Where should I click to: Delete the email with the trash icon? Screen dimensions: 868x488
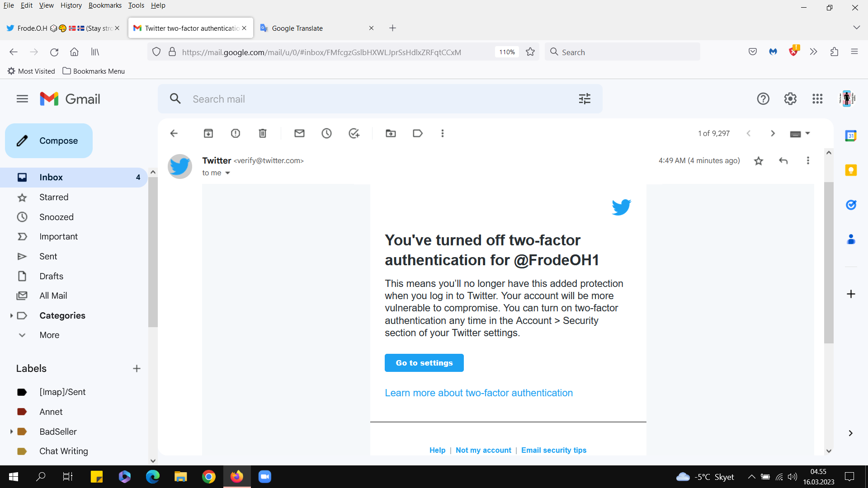coord(263,133)
